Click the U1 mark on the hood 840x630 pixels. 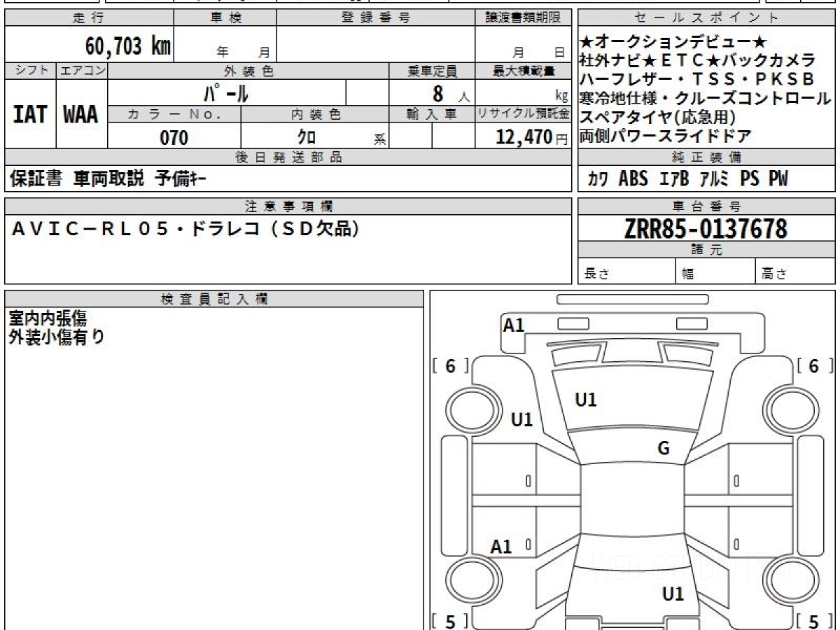[x=586, y=400]
